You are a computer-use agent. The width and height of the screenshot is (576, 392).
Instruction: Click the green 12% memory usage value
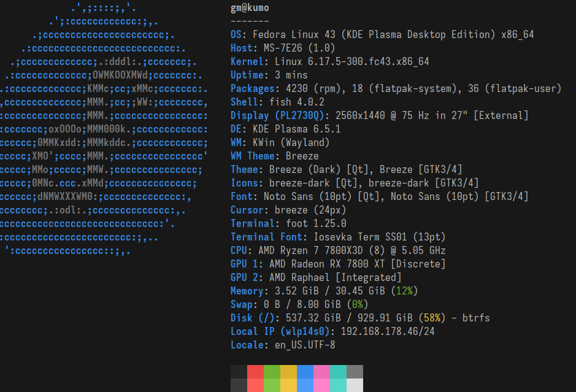coord(404,291)
